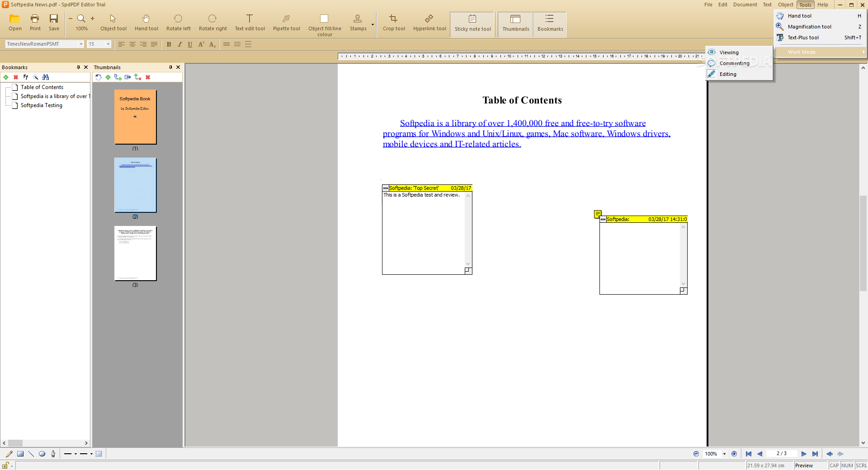Screen dimensions: 868x470
Task: Open the status bar zoom 100% dropdown
Action: click(724, 454)
